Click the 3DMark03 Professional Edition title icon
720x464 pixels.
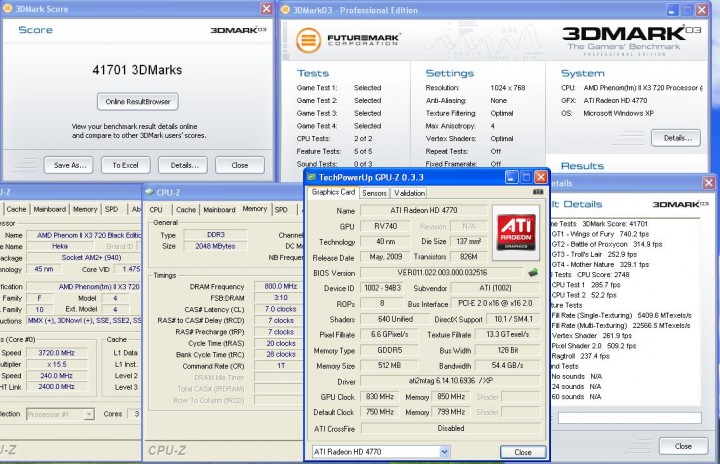pyautogui.click(x=285, y=10)
